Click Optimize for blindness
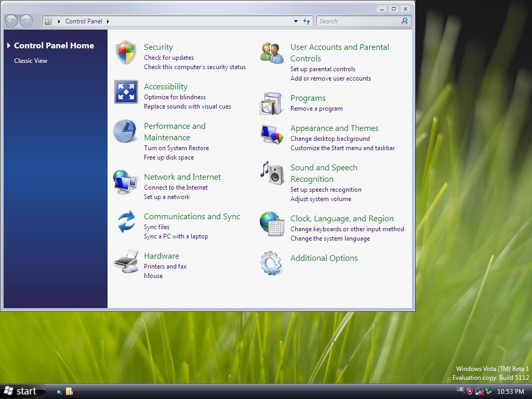The width and height of the screenshot is (532, 399). click(x=175, y=97)
